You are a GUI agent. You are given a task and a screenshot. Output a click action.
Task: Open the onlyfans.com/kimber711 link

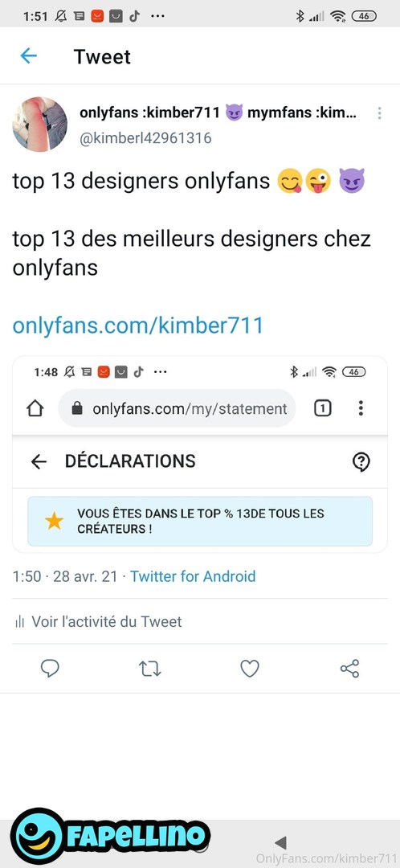pos(138,325)
